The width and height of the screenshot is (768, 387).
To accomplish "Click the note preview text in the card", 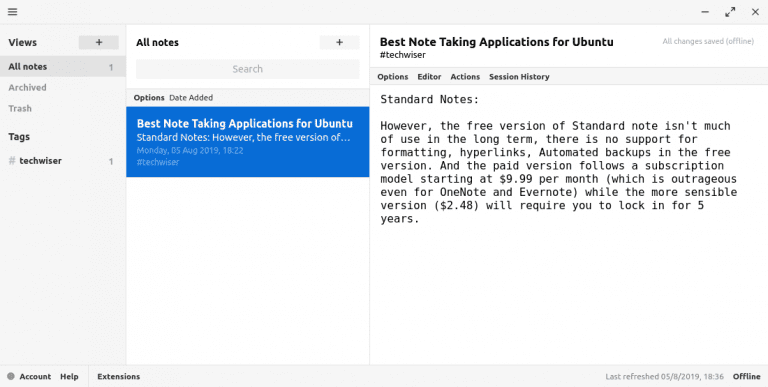I will [243, 137].
